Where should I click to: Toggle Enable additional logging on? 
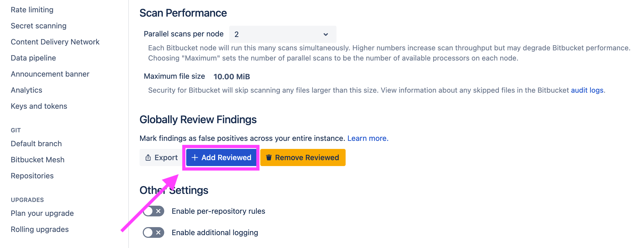click(x=153, y=232)
